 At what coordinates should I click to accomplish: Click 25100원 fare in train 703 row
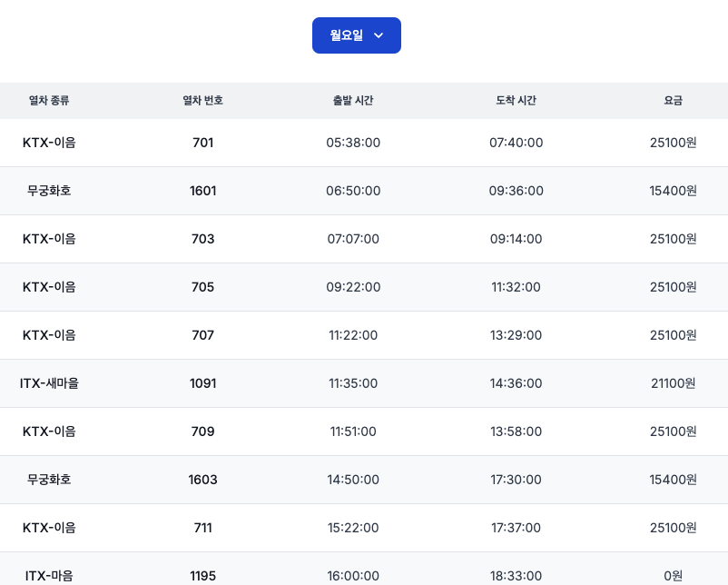tap(673, 239)
